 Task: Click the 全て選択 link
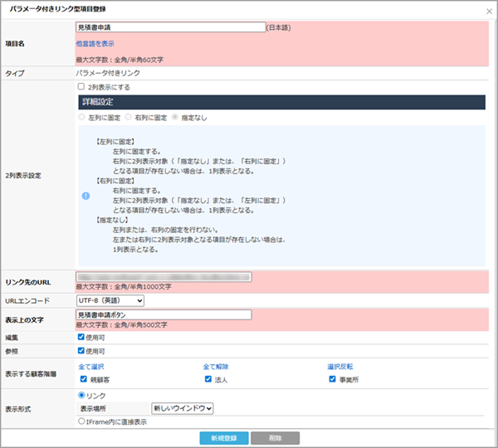91,366
